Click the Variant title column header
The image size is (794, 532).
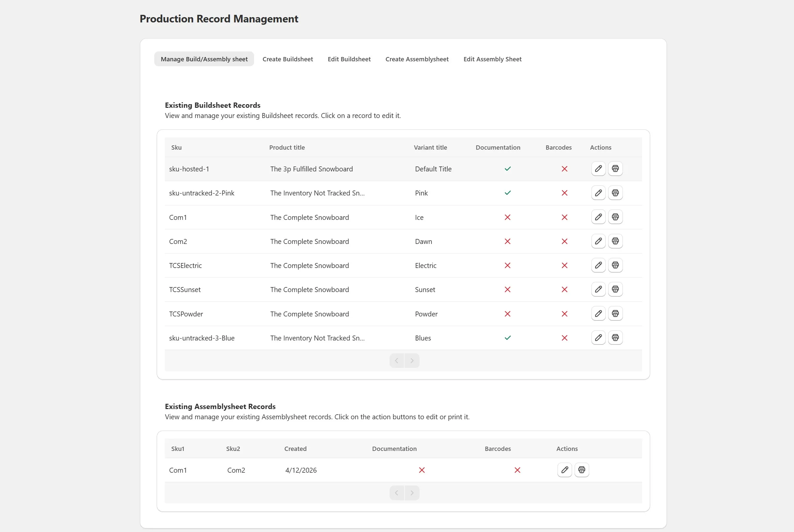[430, 148]
